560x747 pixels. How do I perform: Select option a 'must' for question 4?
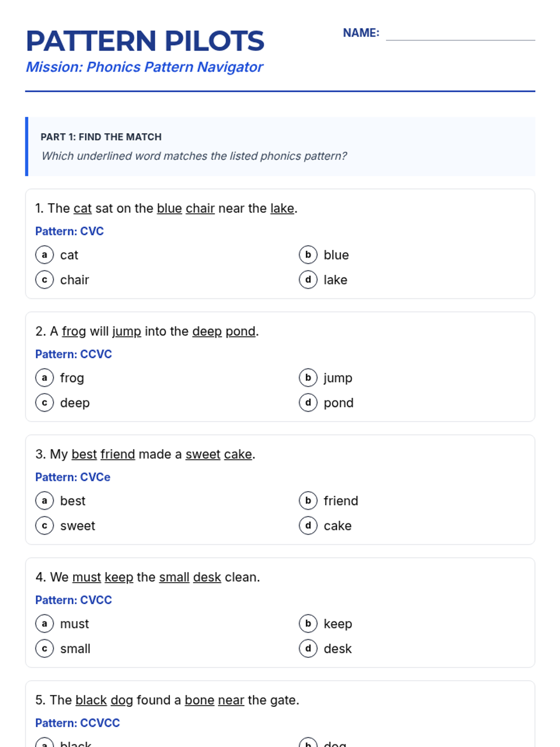point(44,623)
